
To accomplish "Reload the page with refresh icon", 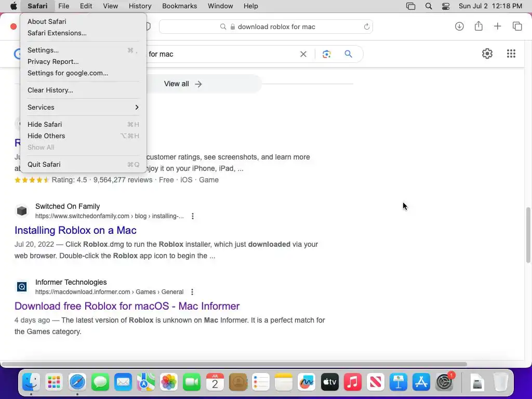I will pyautogui.click(x=366, y=26).
